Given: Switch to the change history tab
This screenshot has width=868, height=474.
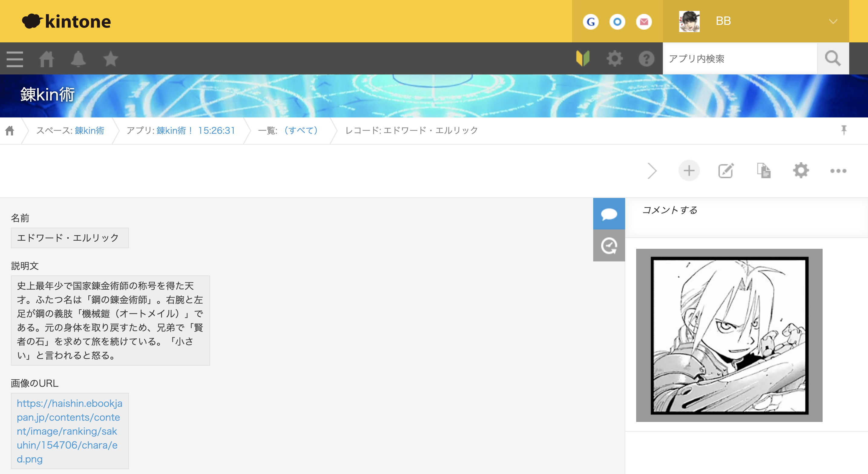Looking at the screenshot, I should coord(609,245).
